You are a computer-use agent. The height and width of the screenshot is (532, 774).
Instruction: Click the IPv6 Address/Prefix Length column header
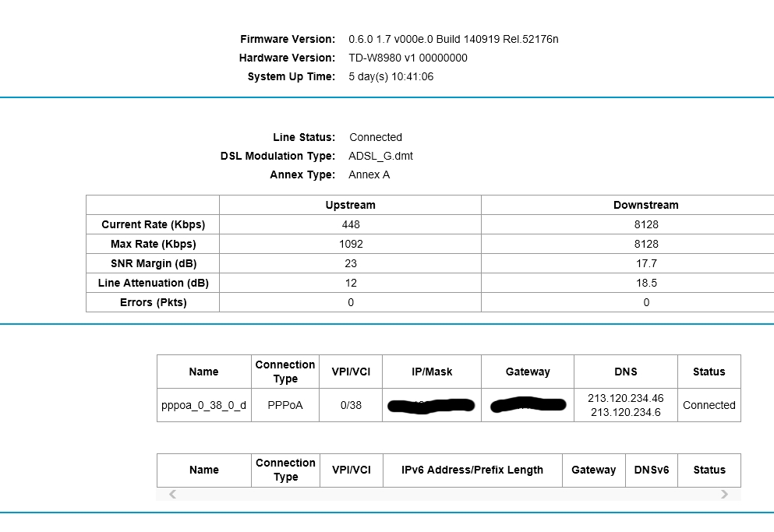472,470
